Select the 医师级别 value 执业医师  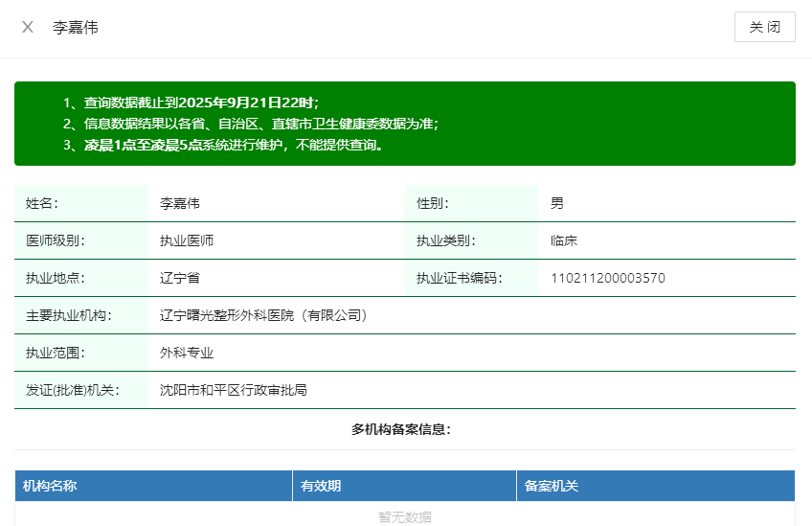[x=186, y=240]
